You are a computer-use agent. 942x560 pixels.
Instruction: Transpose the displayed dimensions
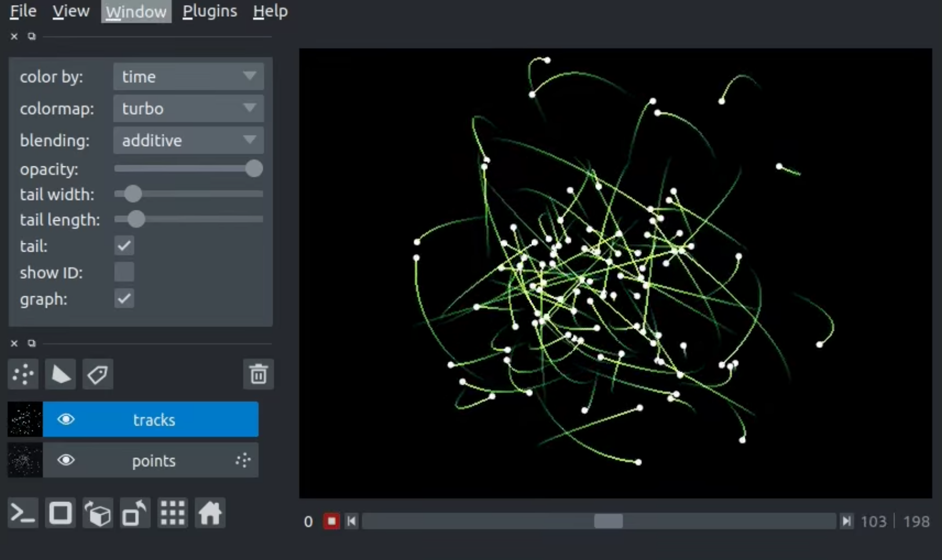pyautogui.click(x=135, y=513)
